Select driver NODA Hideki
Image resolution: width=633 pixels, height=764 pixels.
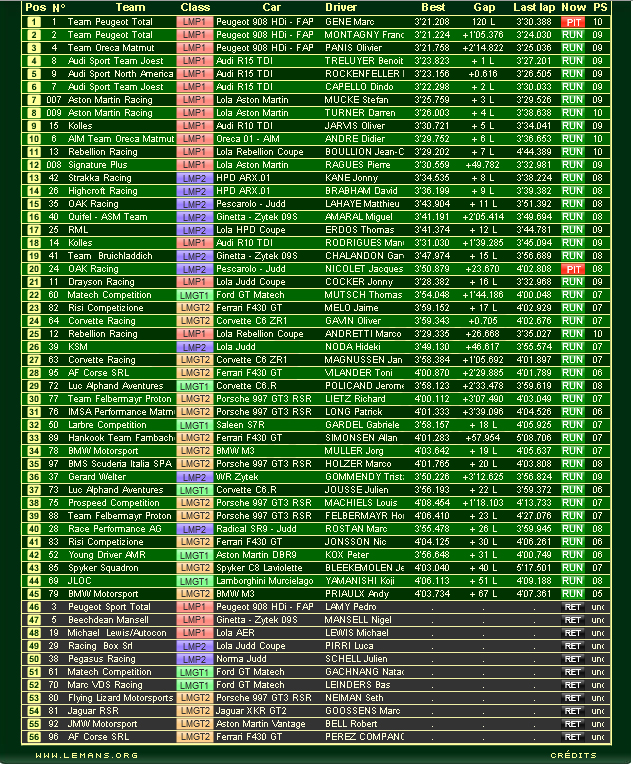(x=352, y=347)
